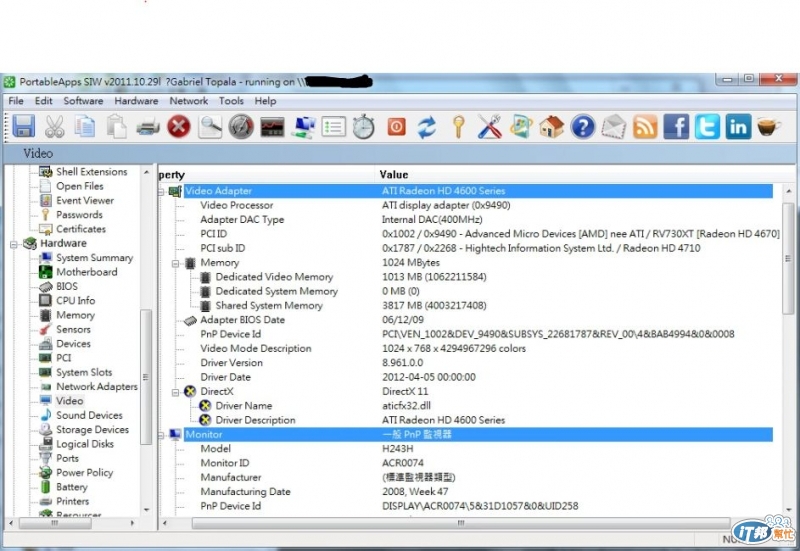Click the house home page icon
This screenshot has width=800, height=551.
[x=552, y=126]
